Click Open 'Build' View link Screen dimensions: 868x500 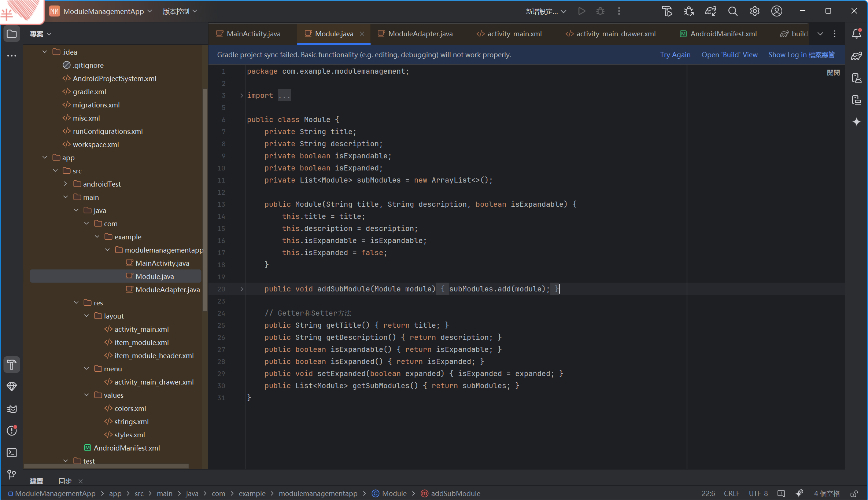[729, 55]
